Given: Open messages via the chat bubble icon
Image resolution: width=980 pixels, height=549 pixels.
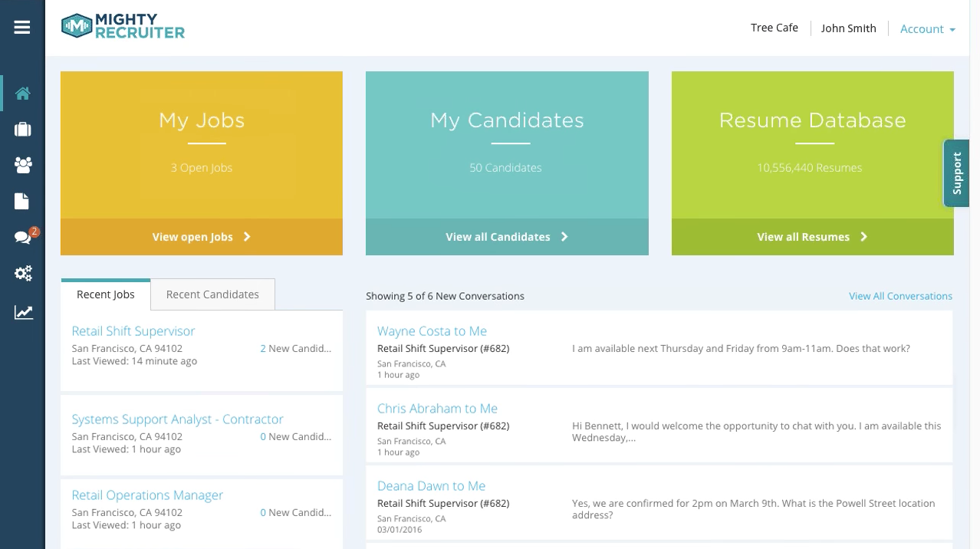Looking at the screenshot, I should (x=22, y=237).
